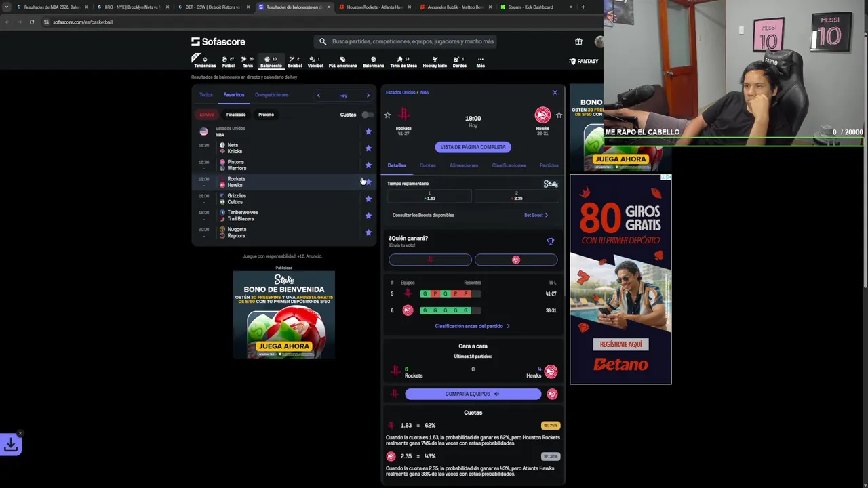Click the download icon at bottom left
This screenshot has width=868, height=488.
pos(11,445)
